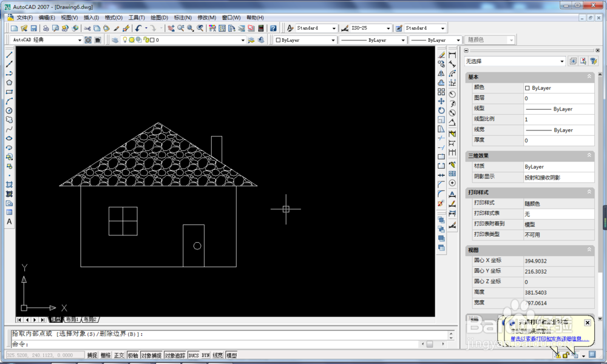The width and height of the screenshot is (607, 364).
Task: Open the 编辑(E) menu
Action: point(47,18)
